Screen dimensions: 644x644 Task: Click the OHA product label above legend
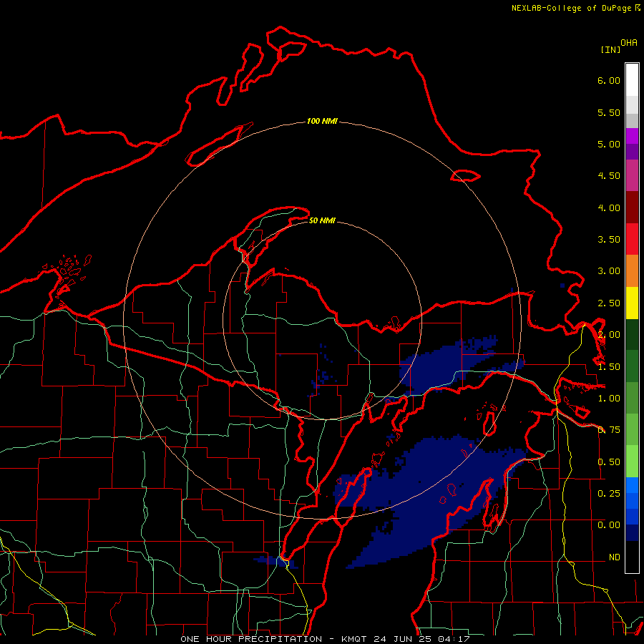point(629,43)
